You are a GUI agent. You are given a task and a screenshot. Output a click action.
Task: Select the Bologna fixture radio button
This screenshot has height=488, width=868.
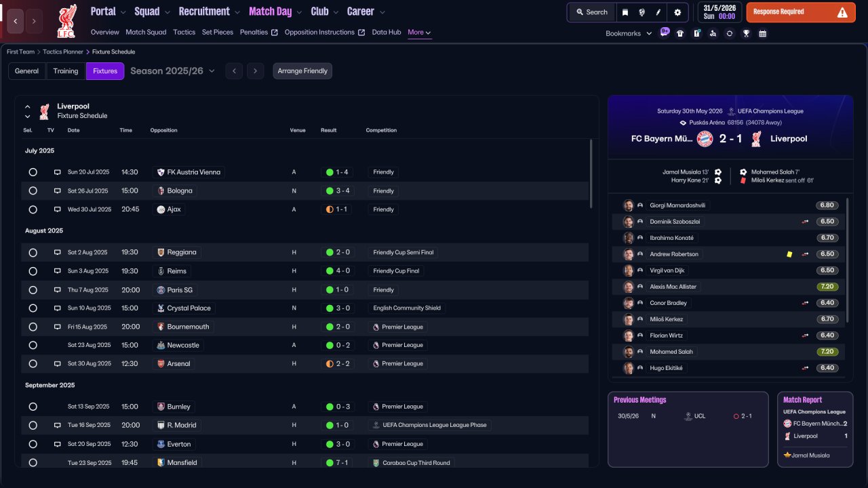pyautogui.click(x=33, y=191)
